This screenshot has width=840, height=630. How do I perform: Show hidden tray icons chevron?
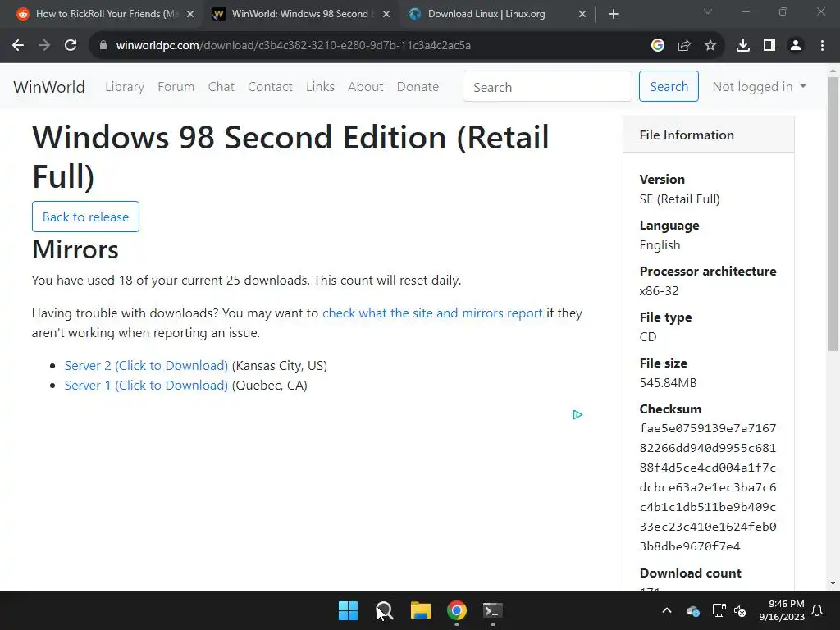667,610
